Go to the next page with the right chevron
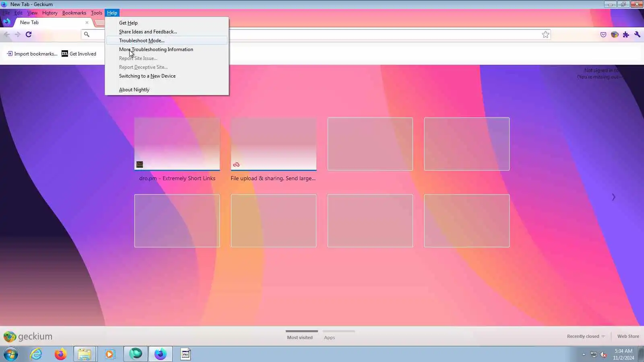 pos(613,197)
